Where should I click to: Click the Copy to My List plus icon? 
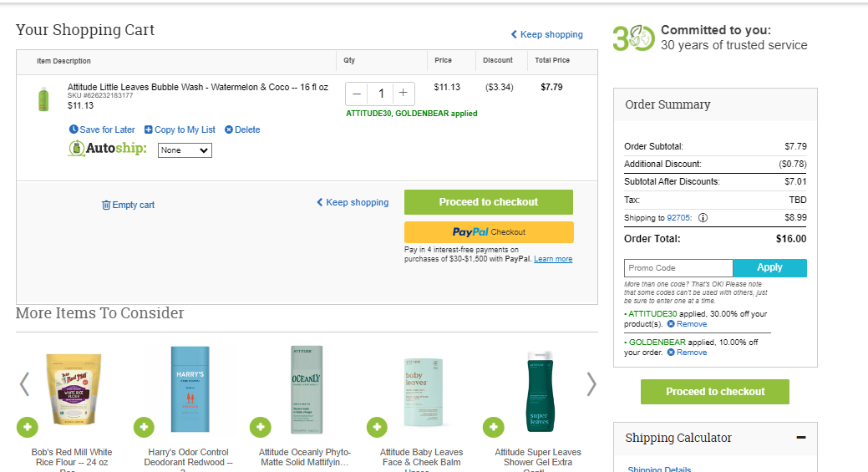point(149,129)
